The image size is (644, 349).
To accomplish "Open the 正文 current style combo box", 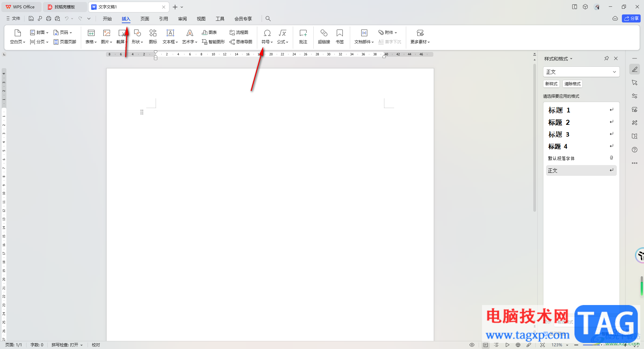I will pos(581,72).
